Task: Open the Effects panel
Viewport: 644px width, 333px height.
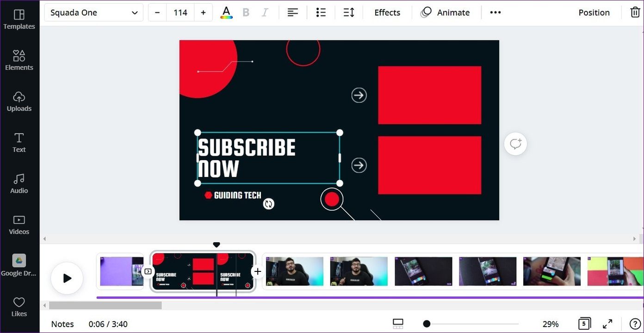Action: [x=387, y=13]
